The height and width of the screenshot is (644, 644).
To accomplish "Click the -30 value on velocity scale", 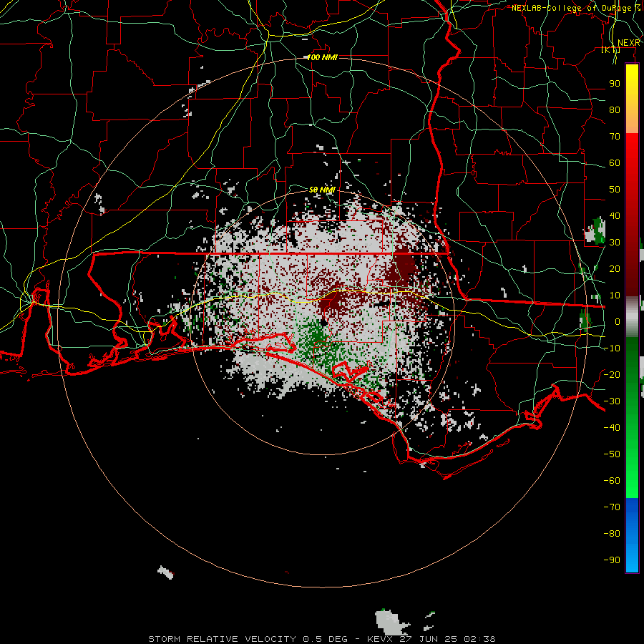I will 612,401.
